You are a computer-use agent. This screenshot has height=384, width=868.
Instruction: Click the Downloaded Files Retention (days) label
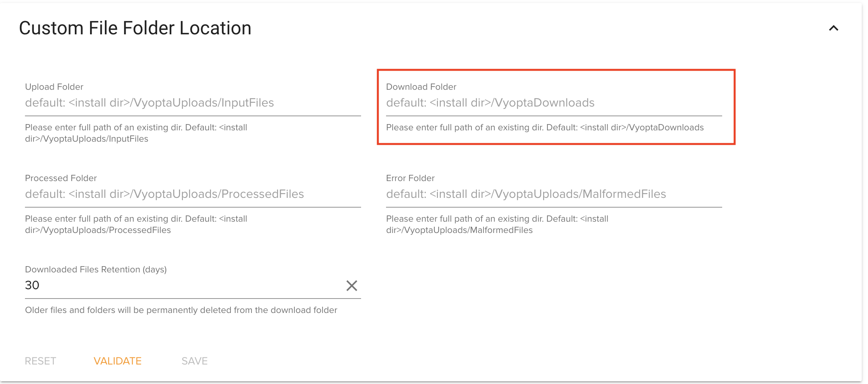point(96,269)
